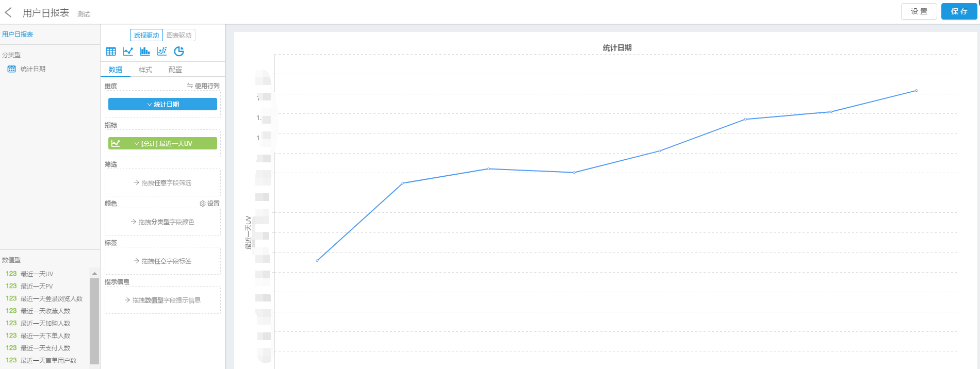The height and width of the screenshot is (369, 980).
Task: Switch to the 配置 tab
Action: (x=175, y=70)
